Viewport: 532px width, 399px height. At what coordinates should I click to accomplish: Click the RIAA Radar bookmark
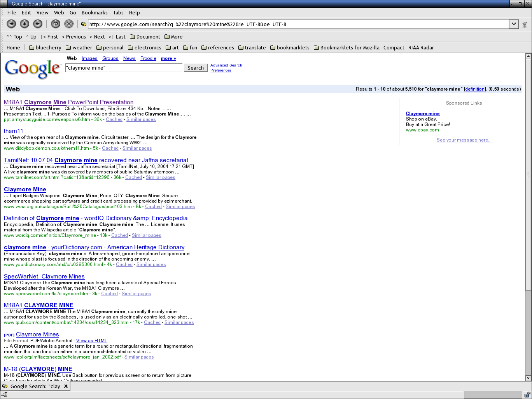coord(421,47)
